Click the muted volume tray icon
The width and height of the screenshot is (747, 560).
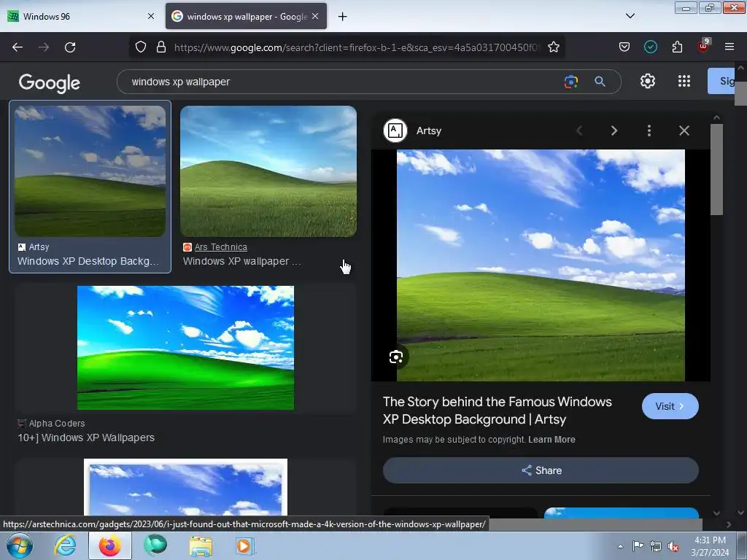tap(673, 546)
